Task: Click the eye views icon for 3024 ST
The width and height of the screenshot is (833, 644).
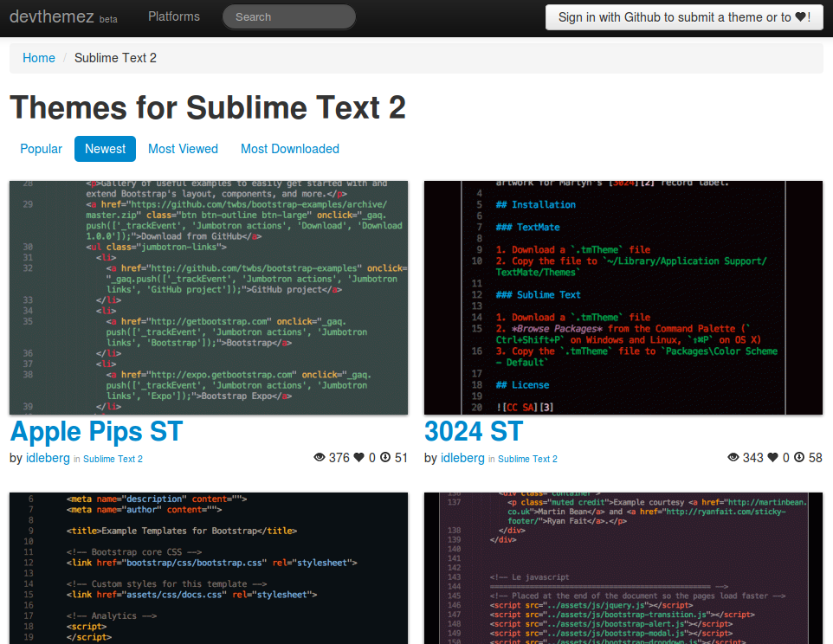Action: (x=733, y=457)
